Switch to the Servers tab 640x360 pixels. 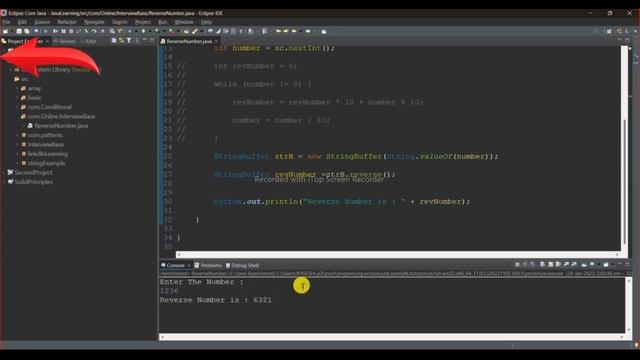(64, 41)
